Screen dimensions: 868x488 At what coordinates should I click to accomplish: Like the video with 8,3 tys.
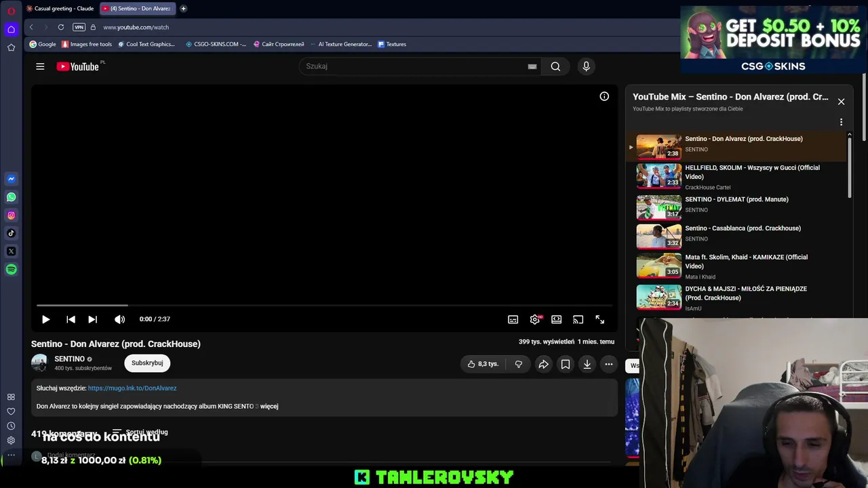tap(483, 364)
